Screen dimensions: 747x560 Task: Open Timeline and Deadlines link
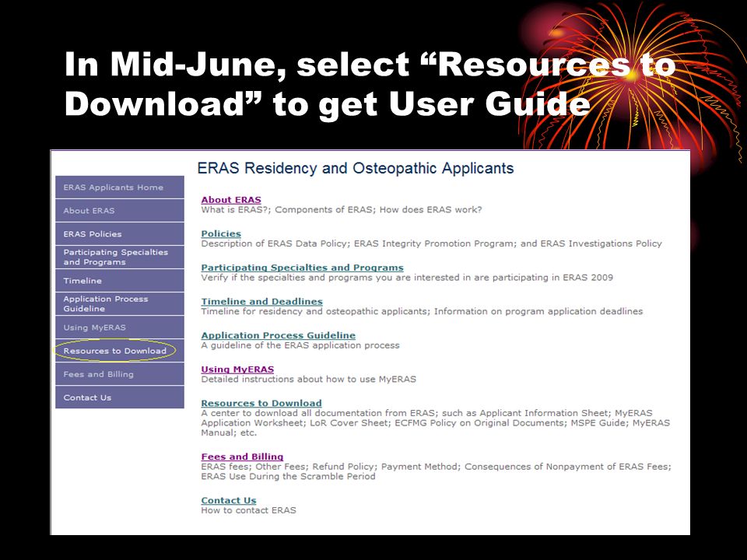261,302
